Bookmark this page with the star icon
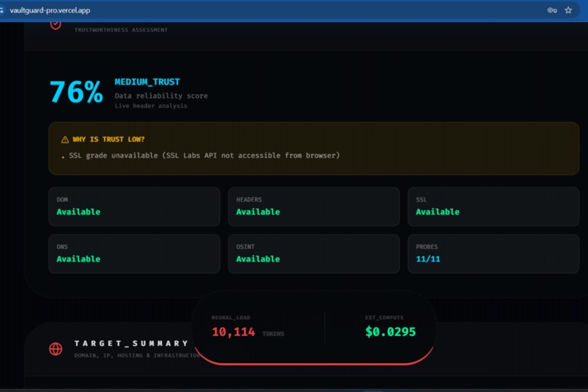588x392 pixels. pyautogui.click(x=568, y=10)
